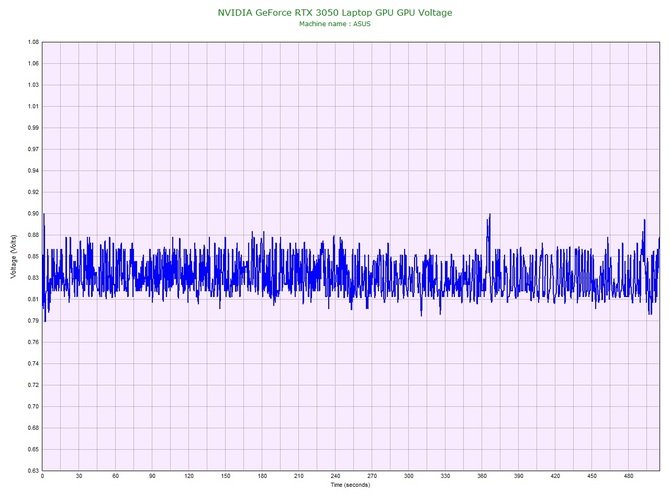Viewport: 670px width, 502px height.
Task: Click the "Machine name : ASUS" subtitle
Action: 334,24
